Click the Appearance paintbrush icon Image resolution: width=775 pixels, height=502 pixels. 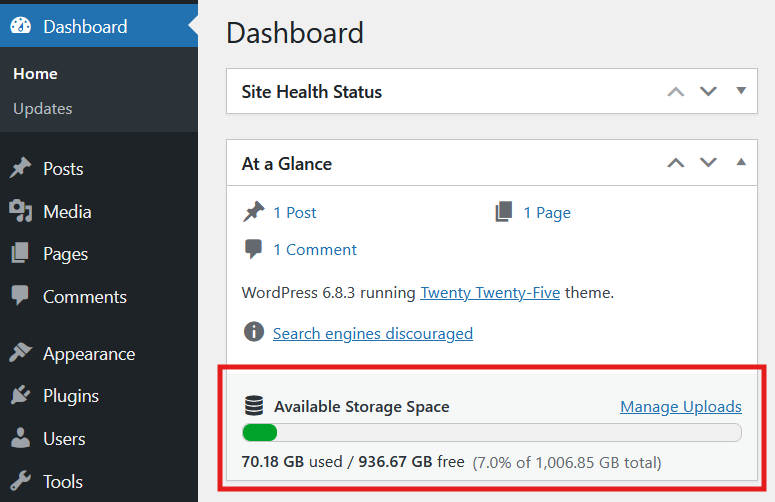click(21, 354)
